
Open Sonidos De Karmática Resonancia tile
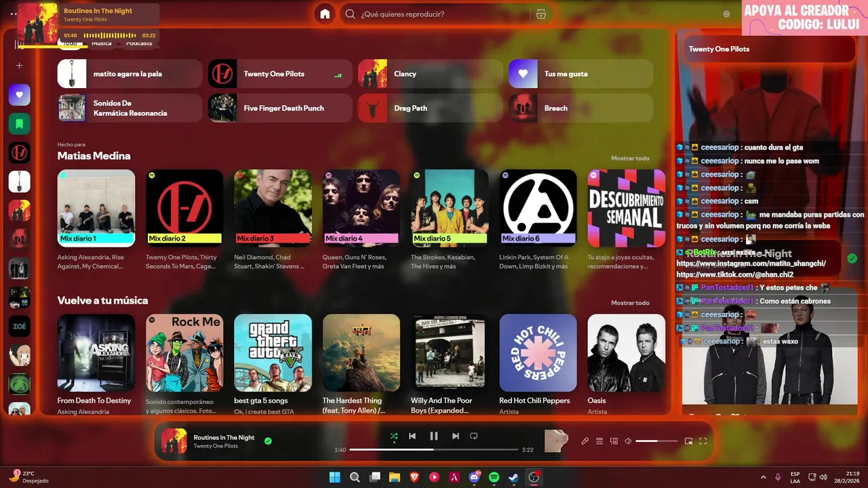click(x=130, y=108)
